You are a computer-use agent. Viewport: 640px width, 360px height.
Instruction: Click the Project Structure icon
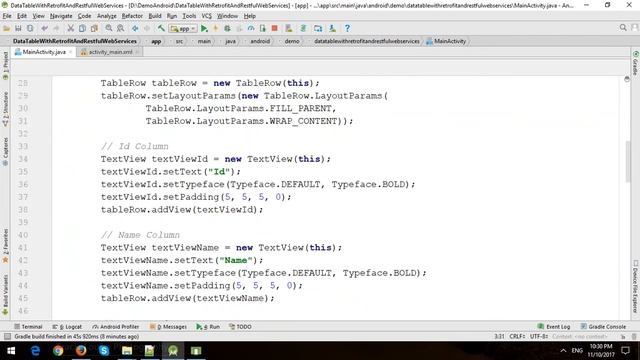318,29
